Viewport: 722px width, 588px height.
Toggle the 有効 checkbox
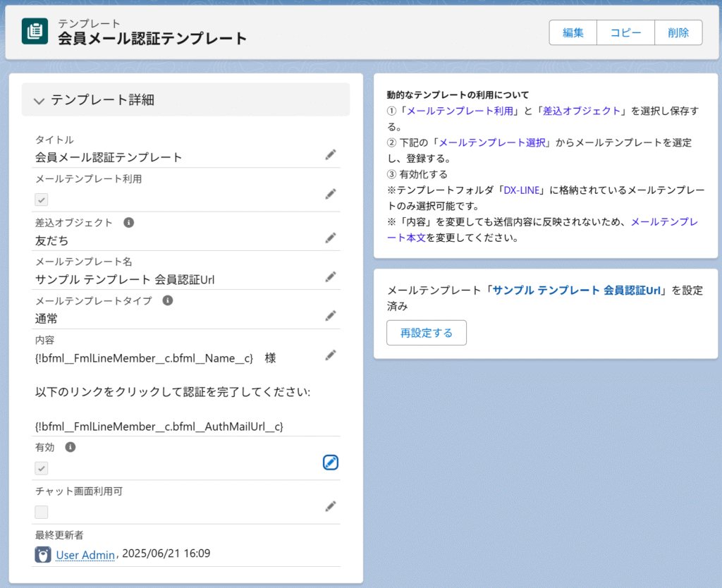42,468
